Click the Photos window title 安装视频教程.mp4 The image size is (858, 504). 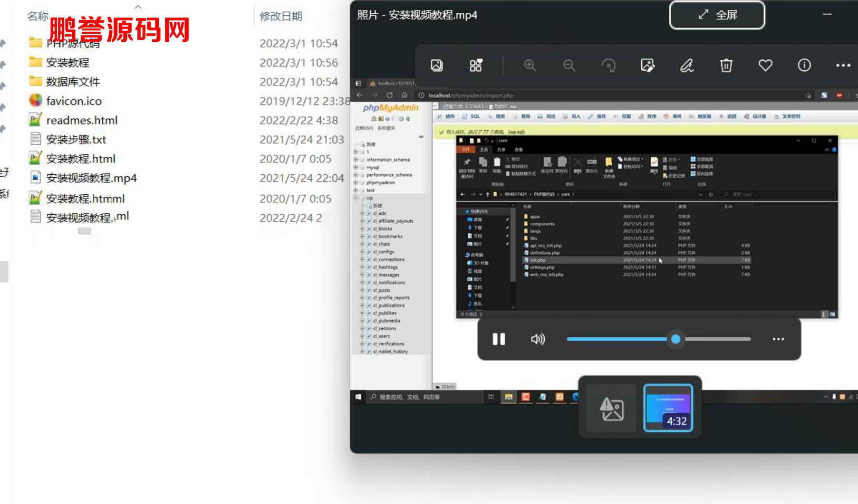(x=433, y=15)
